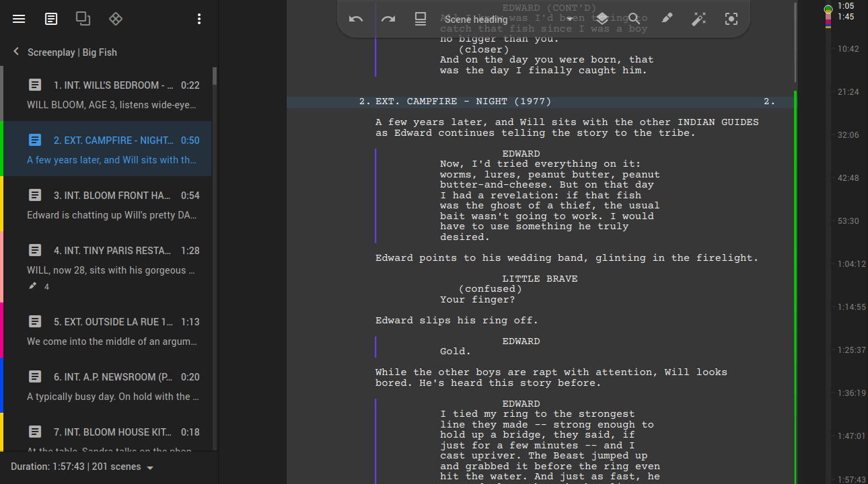
Task: Open search with the magnifier icon
Action: (635, 19)
